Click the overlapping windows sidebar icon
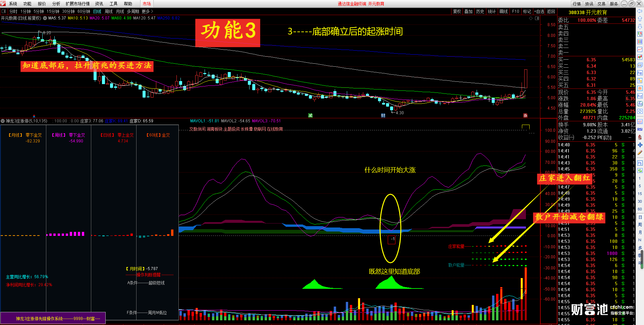This screenshot has width=644, height=325. point(640,65)
